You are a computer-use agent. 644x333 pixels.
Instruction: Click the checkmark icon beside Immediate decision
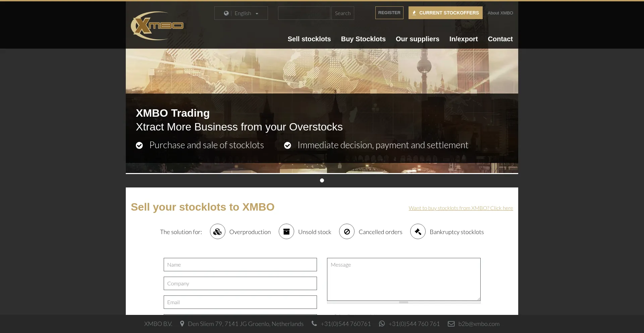click(x=287, y=145)
